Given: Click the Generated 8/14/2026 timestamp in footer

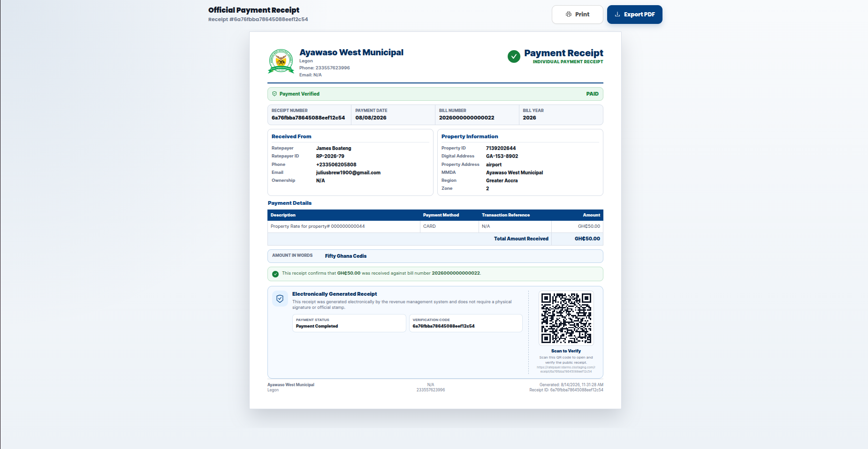Looking at the screenshot, I should 571,385.
